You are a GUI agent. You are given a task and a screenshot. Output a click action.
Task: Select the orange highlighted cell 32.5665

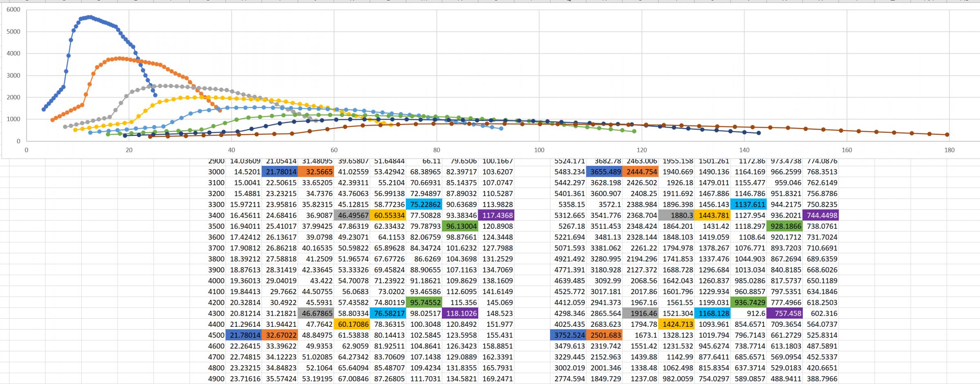pyautogui.click(x=316, y=172)
